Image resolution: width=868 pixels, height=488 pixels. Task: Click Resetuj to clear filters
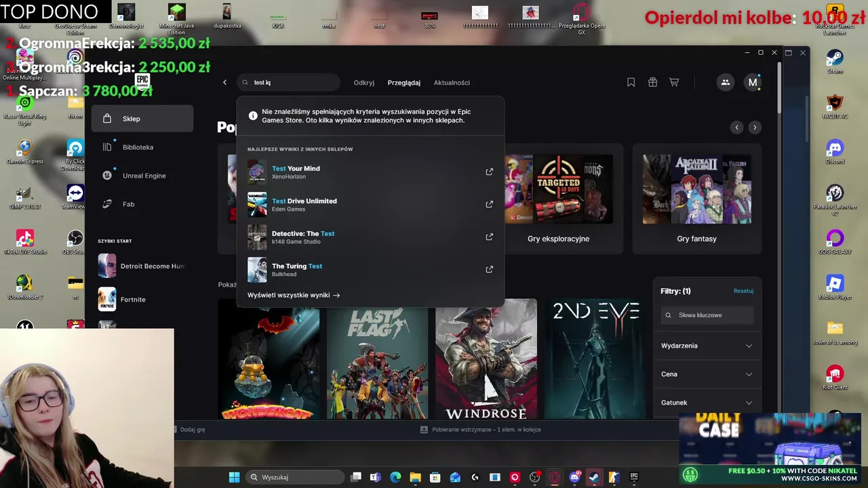[743, 291]
